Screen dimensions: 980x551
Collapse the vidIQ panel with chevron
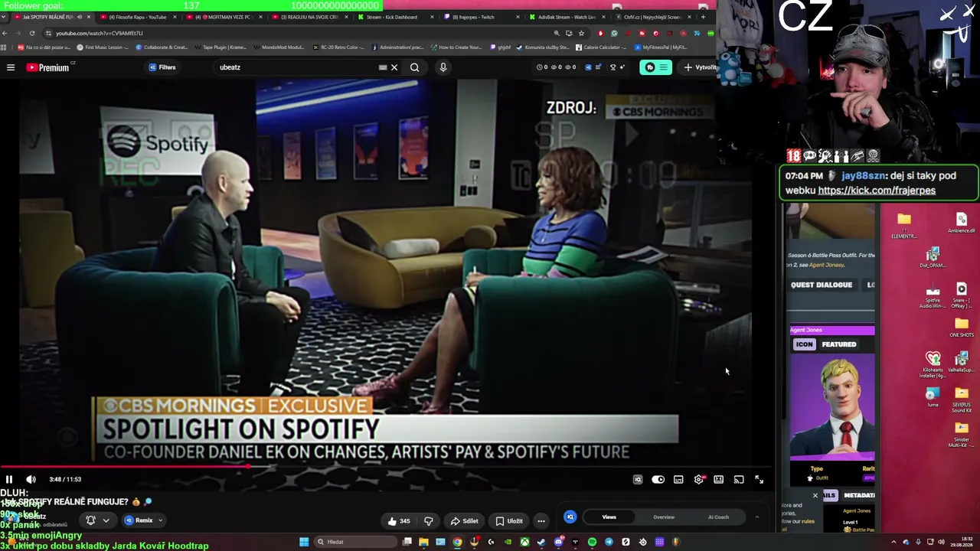click(757, 517)
